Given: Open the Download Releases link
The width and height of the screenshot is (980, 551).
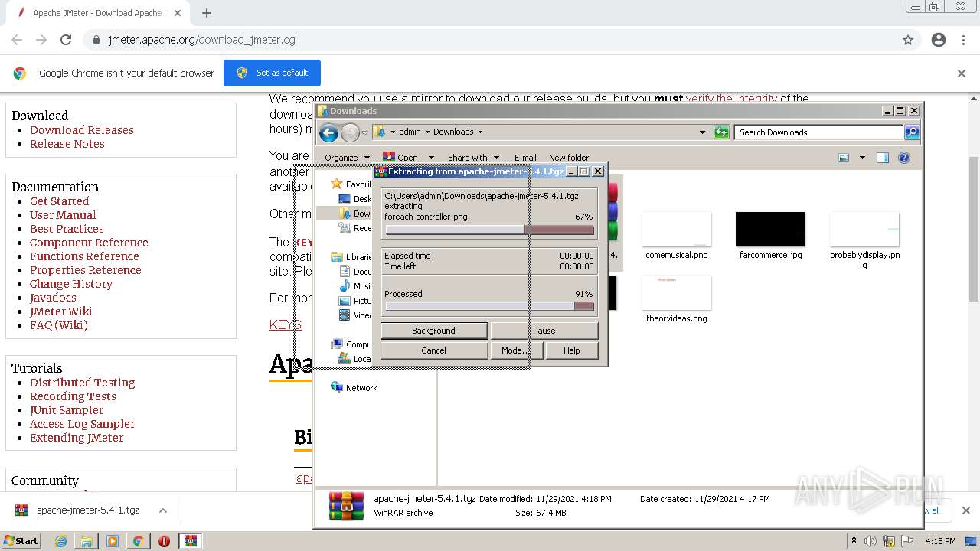Looking at the screenshot, I should coord(82,130).
